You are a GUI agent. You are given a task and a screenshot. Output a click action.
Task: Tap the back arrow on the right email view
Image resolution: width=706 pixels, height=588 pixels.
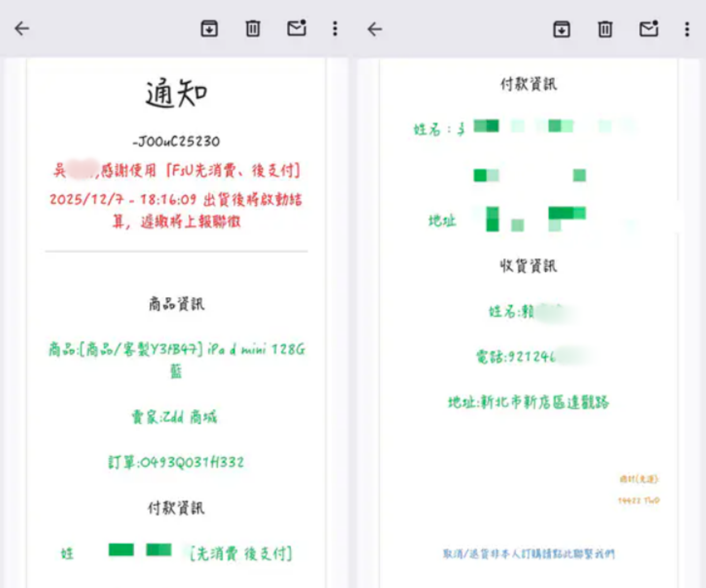pyautogui.click(x=374, y=28)
